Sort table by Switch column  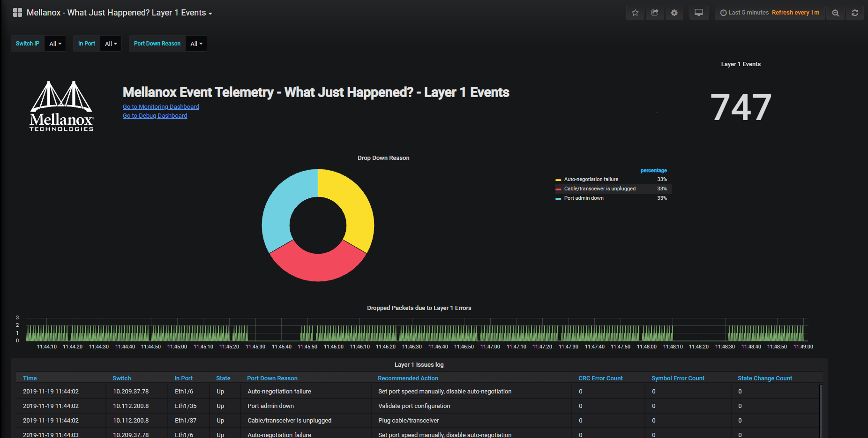122,378
